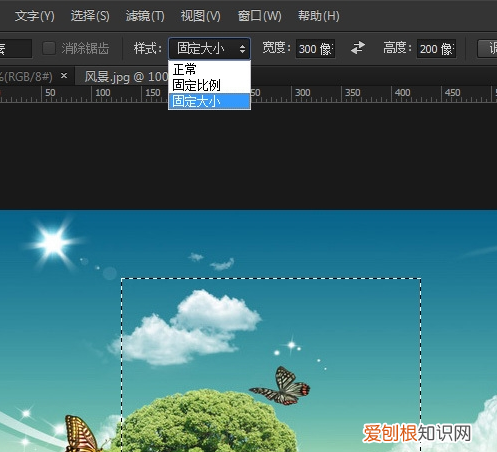The width and height of the screenshot is (497, 452).
Task: Open the 选择(S) menu
Action: point(90,16)
